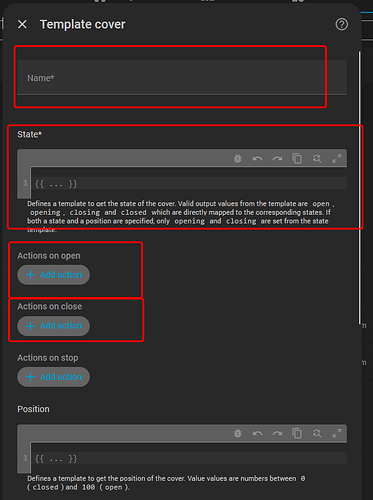Open search in the State editor toolbar
Viewport: 373px width, 500px height.
[x=317, y=159]
